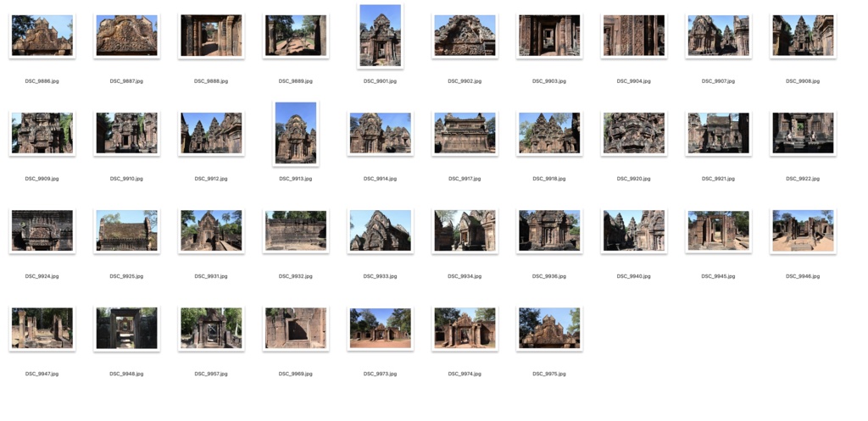Viewport: 868px width, 421px height.
Task: Click the file name text DSC_9973.jpg
Action: [381, 374]
